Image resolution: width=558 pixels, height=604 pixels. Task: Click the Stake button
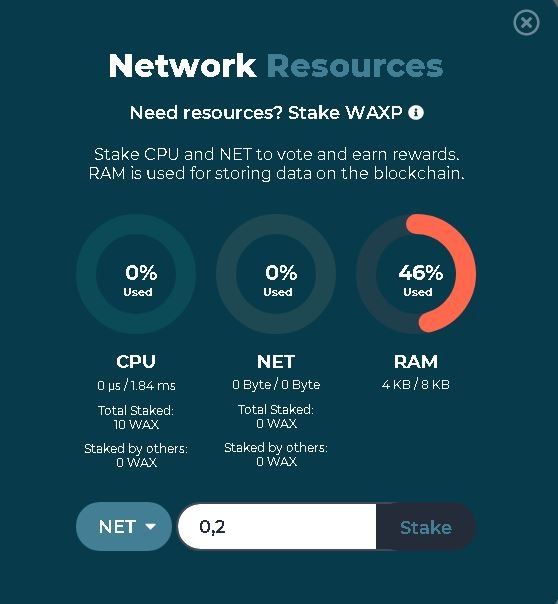point(426,527)
